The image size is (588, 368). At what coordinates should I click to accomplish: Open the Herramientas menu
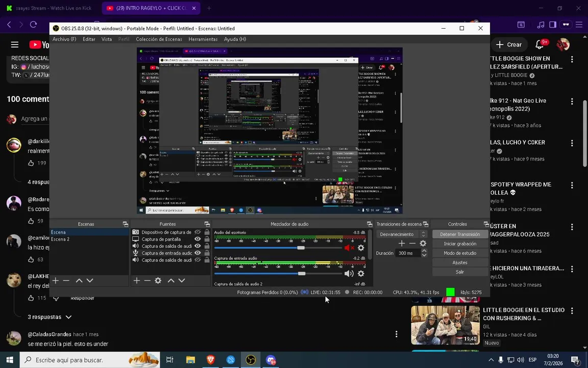point(203,39)
